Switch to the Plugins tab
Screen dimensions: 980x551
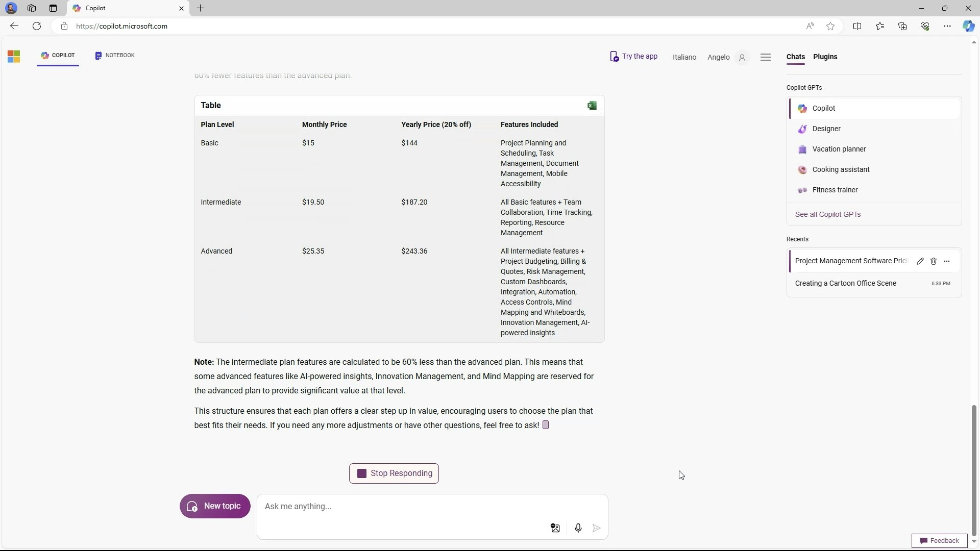coord(825,57)
